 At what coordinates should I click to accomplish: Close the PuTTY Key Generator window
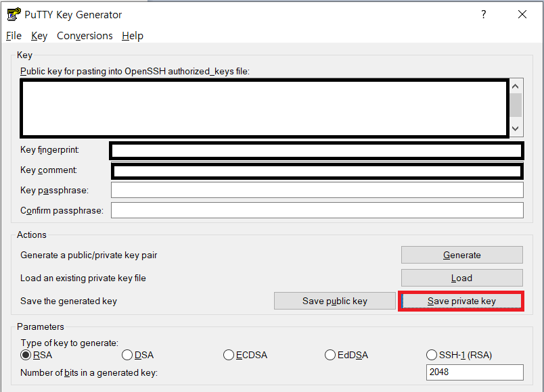coord(522,14)
